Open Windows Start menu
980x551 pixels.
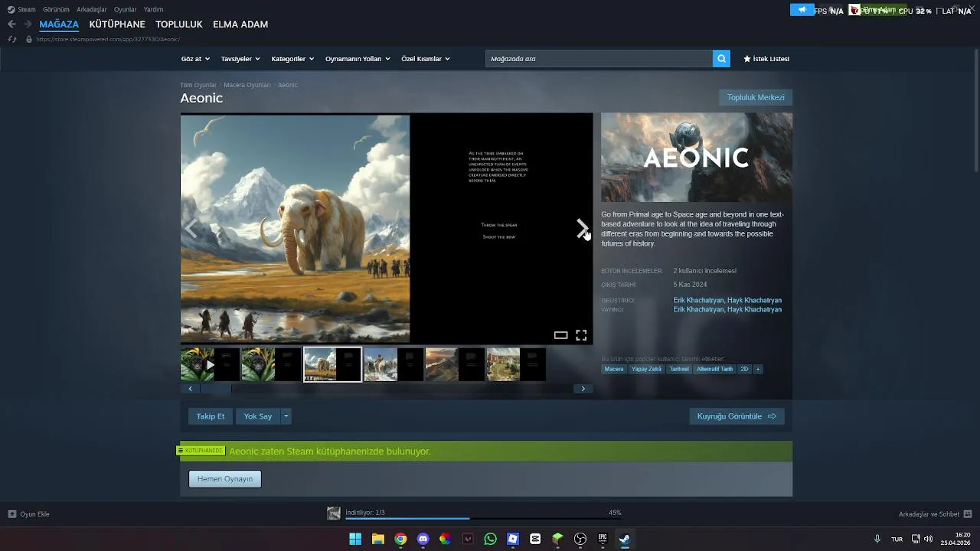[x=355, y=539]
